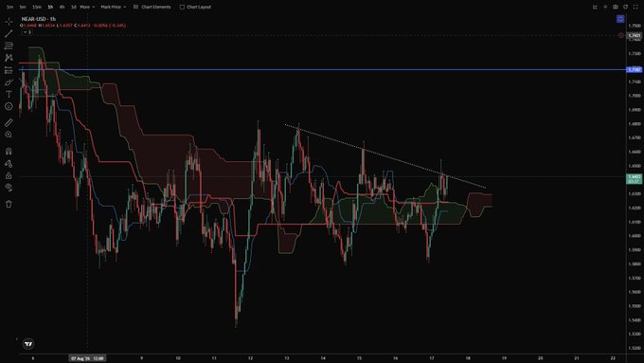The height and width of the screenshot is (363, 644).
Task: Toggle magnet snap mode
Action: tap(9, 152)
